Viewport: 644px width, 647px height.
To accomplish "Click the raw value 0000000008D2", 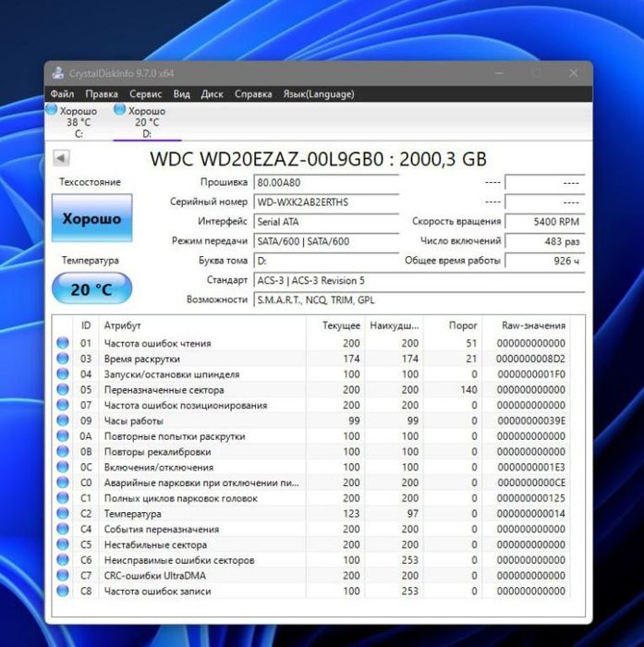I will pyautogui.click(x=530, y=359).
